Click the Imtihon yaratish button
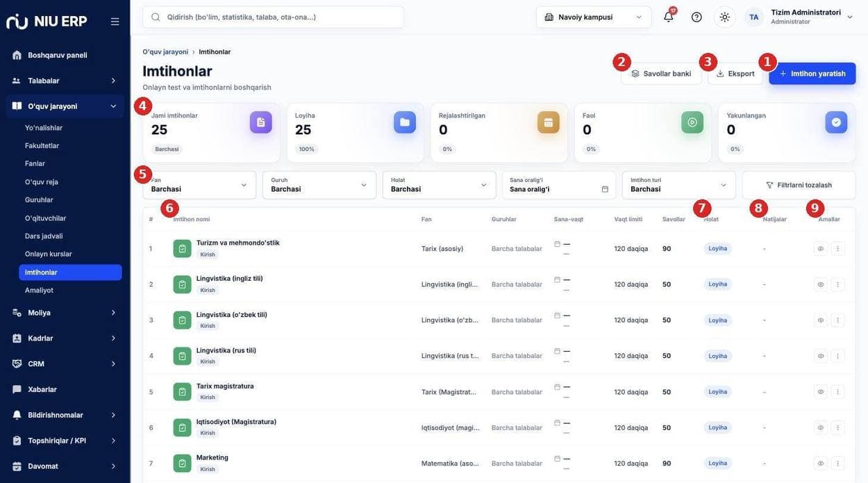The width and height of the screenshot is (868, 483). (x=812, y=74)
